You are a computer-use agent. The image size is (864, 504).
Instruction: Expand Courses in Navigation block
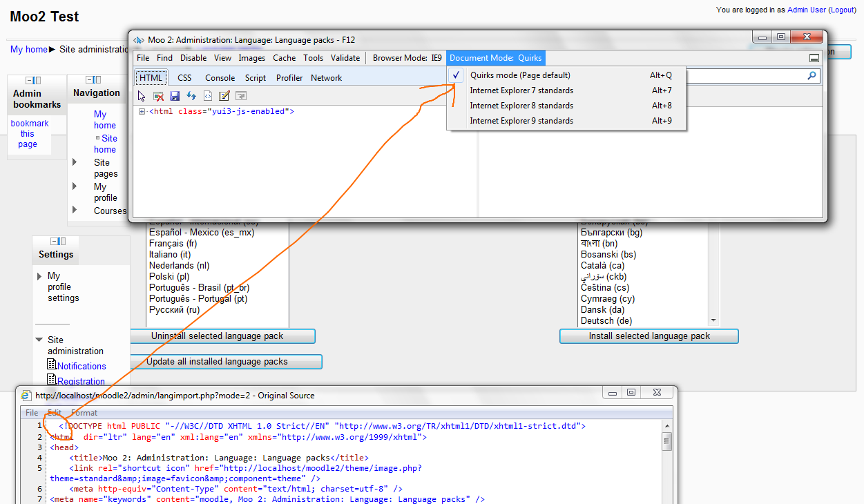coord(75,210)
